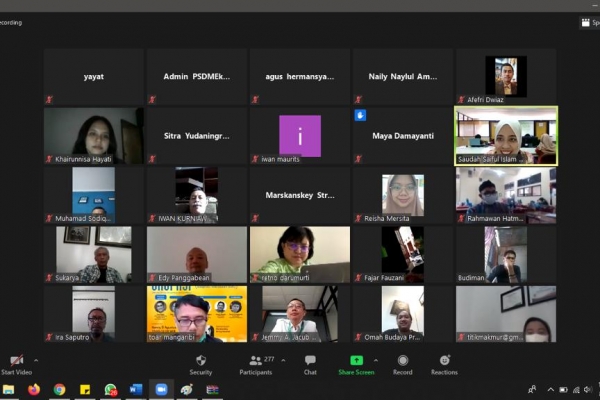
Task: Click Khairunnisa Hayati's video tile
Action: coord(93,136)
